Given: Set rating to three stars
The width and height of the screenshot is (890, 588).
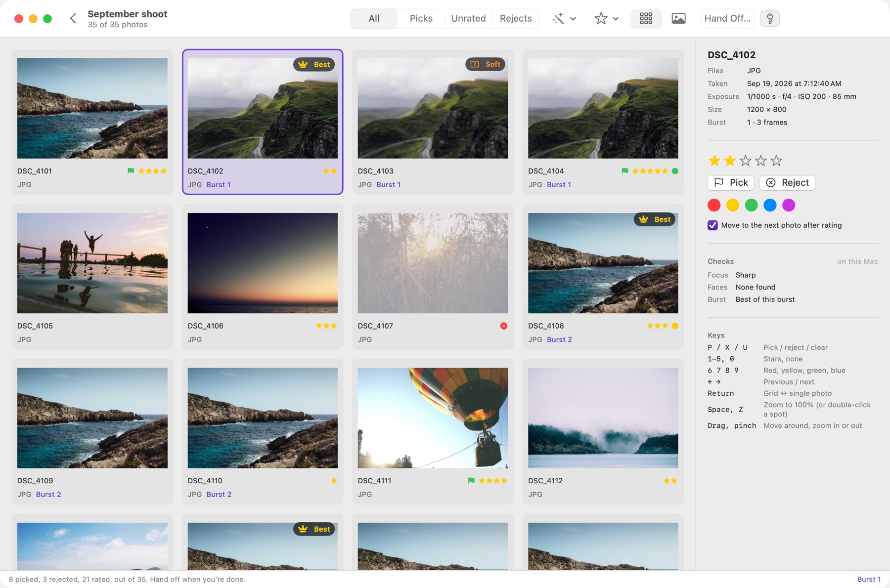Looking at the screenshot, I should coord(745,161).
